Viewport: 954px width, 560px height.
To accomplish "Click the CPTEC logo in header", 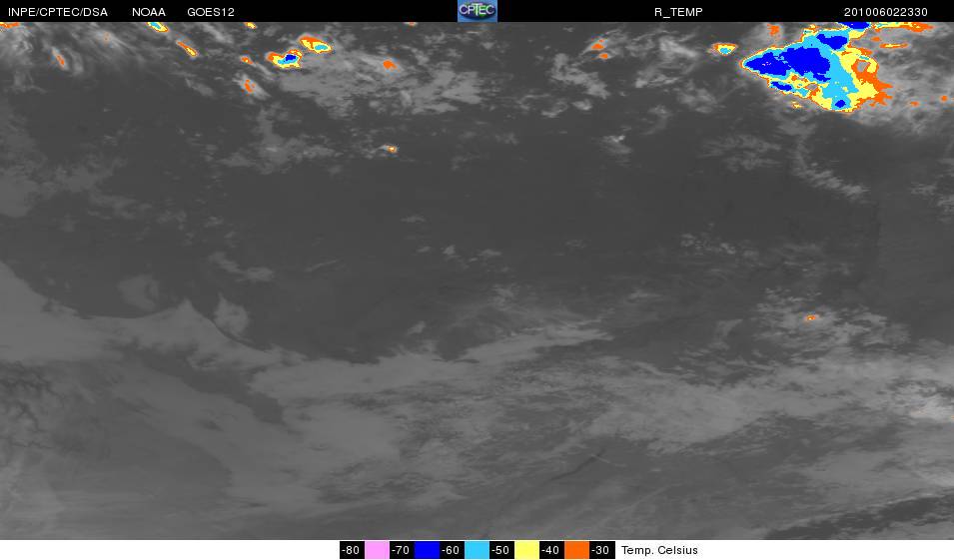I will (x=477, y=11).
